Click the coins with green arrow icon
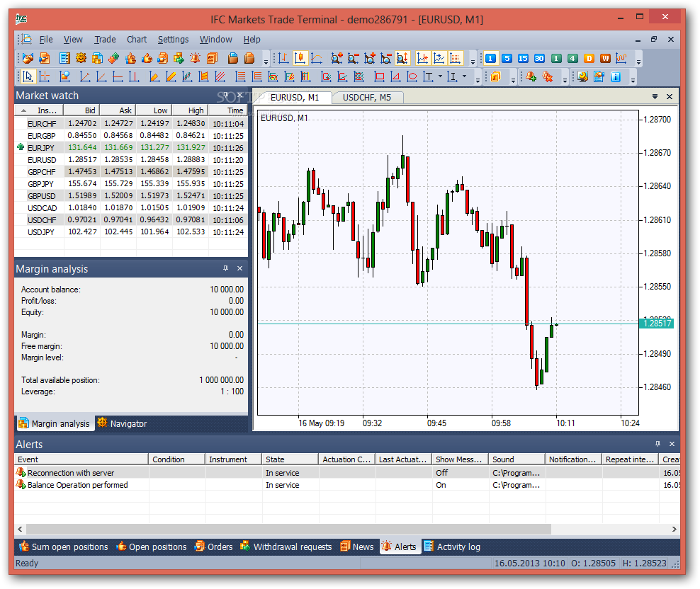 pos(179,59)
